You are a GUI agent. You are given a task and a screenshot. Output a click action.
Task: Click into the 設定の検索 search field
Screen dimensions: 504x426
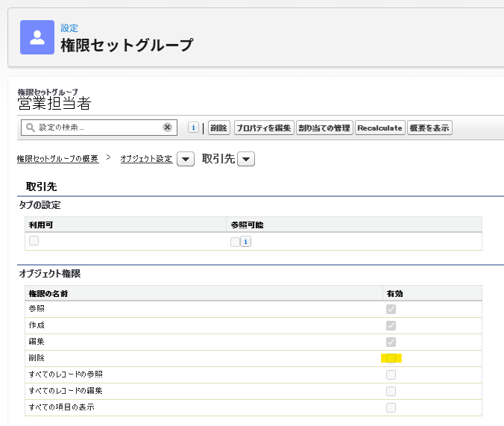[x=99, y=128]
